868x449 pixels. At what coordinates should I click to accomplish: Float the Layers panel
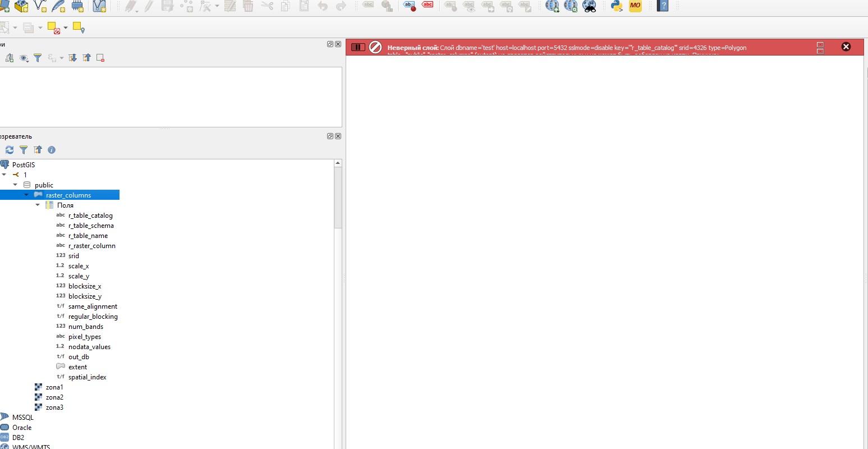click(330, 44)
